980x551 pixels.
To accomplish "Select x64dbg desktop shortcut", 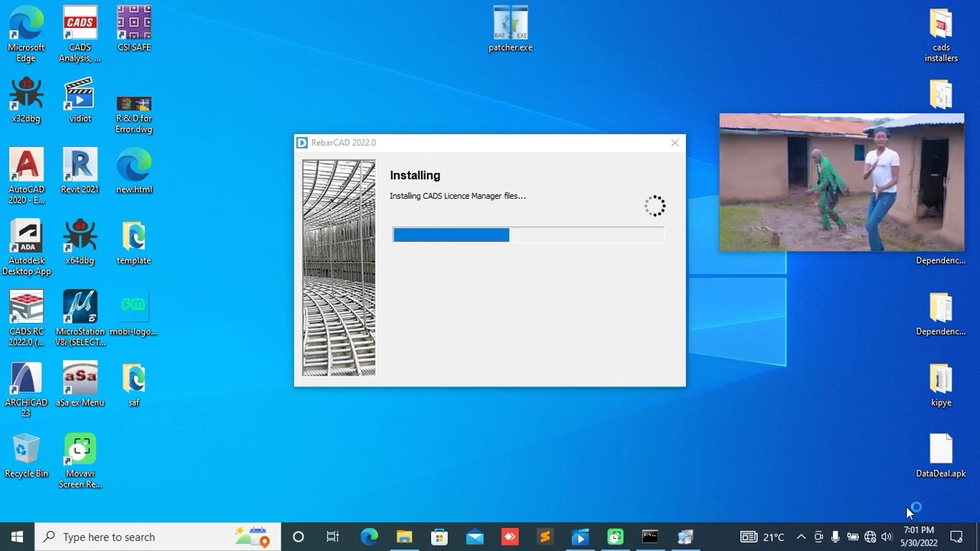I will 80,243.
